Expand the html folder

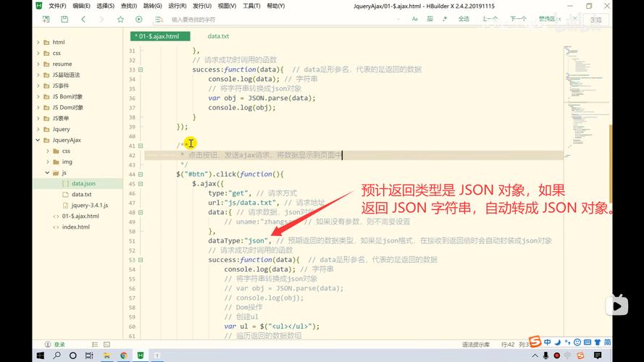point(38,42)
